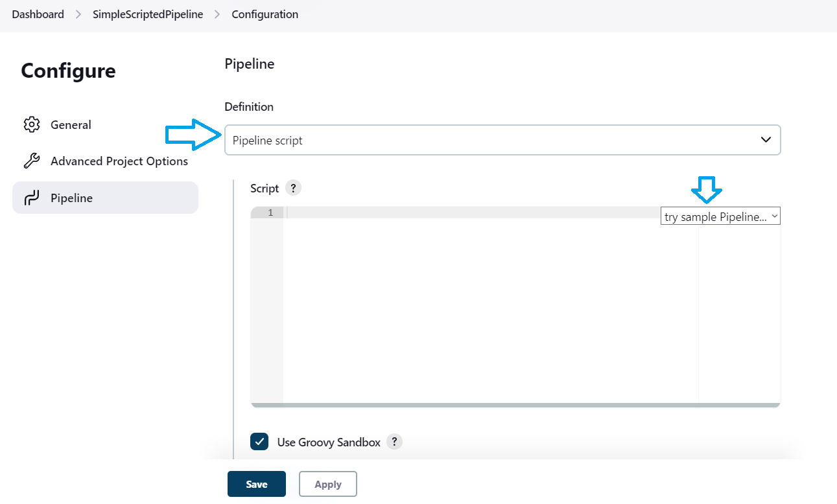Click the Dashboard breadcrumb link
Image resolution: width=837 pixels, height=504 pixels.
coord(38,14)
